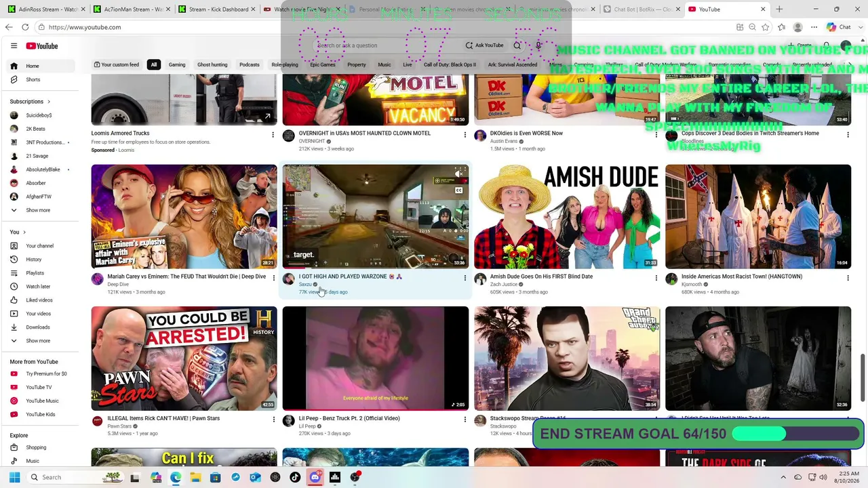Screen dimensions: 868x488
Task: Go to the YouTube logo homepage
Action: click(x=42, y=46)
